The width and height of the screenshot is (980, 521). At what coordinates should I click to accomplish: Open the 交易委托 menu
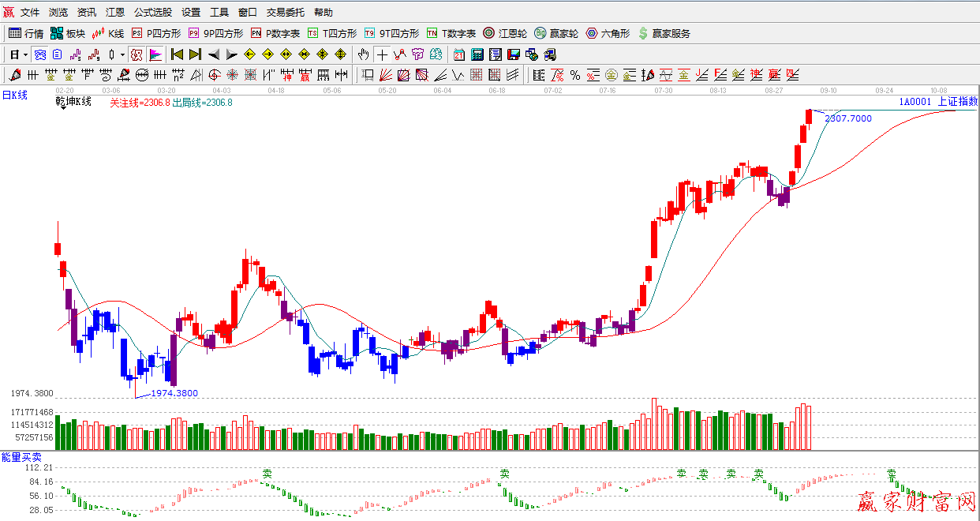[x=286, y=13]
